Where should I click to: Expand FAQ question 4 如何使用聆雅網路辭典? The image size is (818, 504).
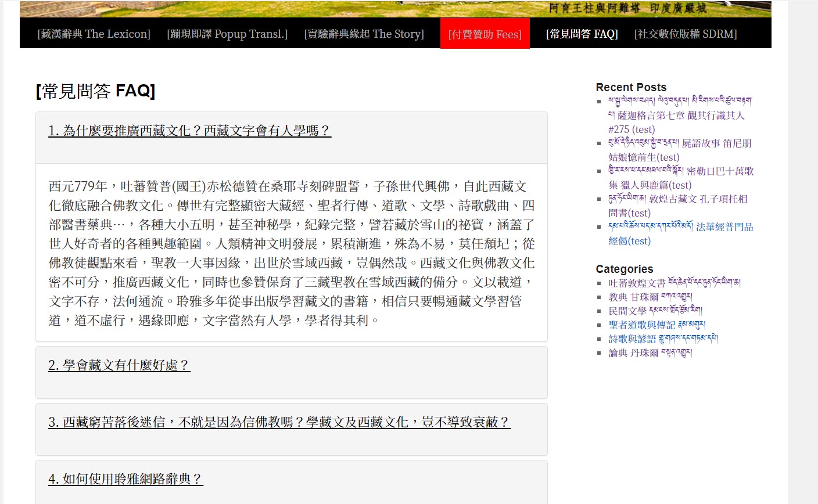tap(125, 479)
